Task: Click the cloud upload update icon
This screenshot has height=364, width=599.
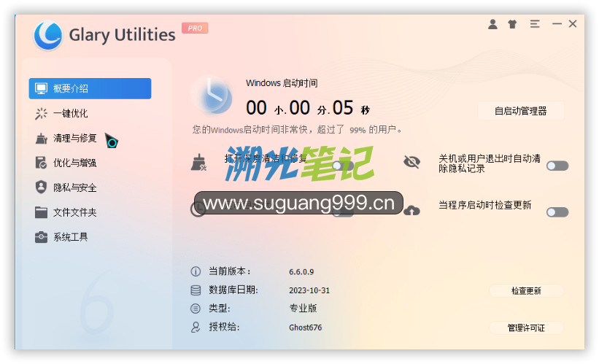Action: tap(411, 210)
